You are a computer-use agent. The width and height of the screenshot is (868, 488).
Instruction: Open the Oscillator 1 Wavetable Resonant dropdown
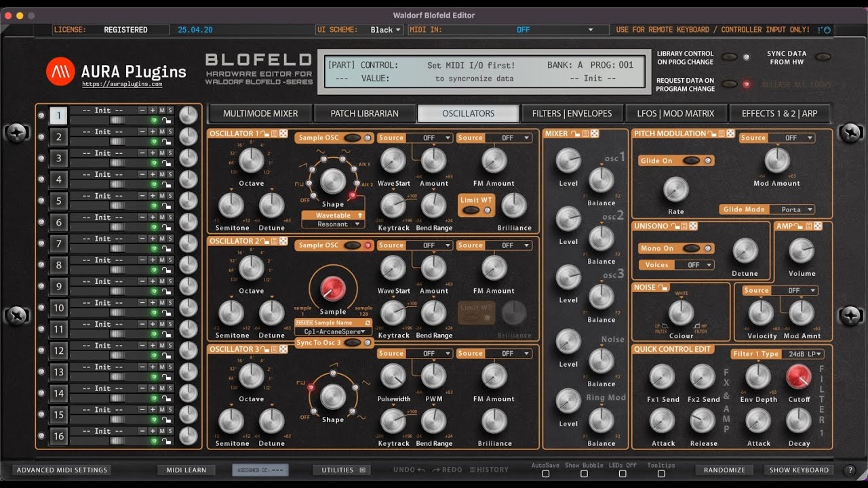click(333, 224)
